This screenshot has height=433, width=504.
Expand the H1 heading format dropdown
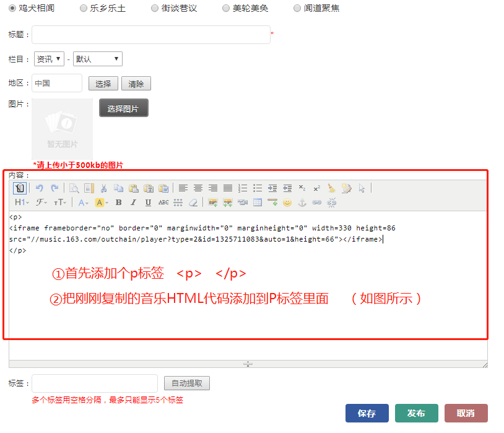(x=22, y=203)
